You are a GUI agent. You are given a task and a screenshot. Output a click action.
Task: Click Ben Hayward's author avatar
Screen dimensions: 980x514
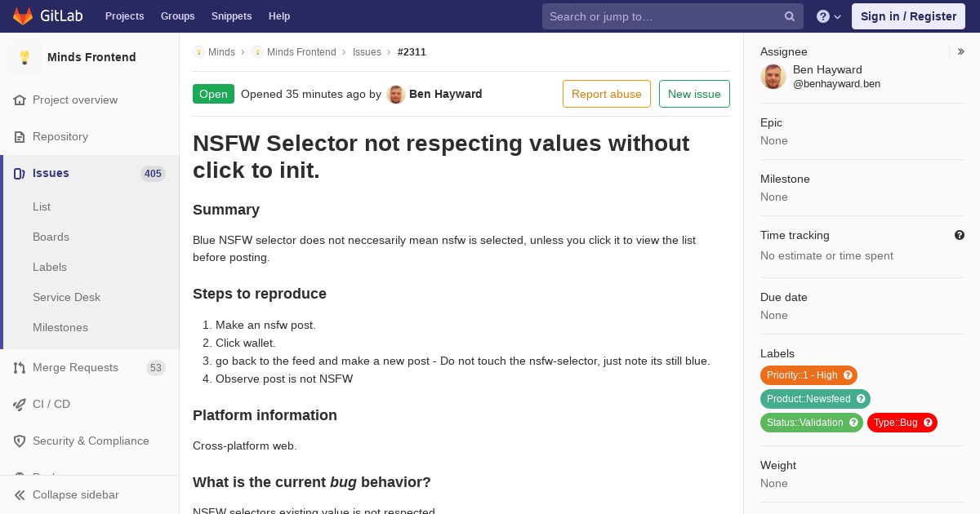[x=396, y=94]
